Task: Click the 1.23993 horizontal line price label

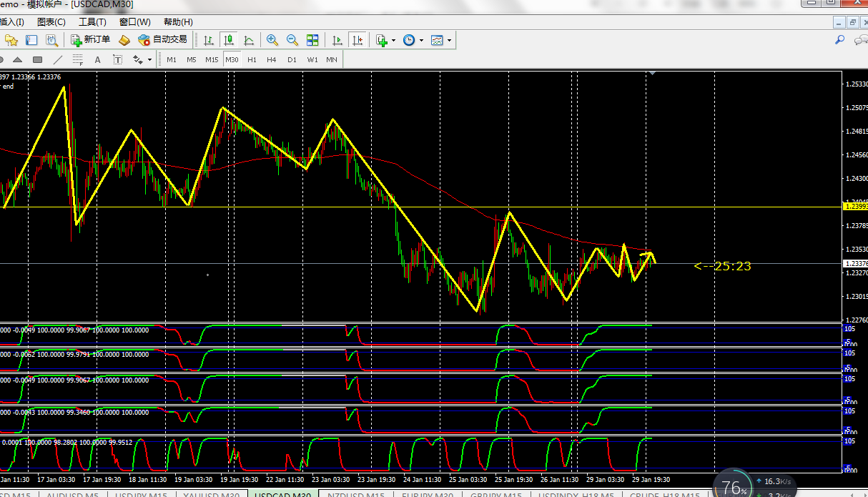Action: [856, 206]
